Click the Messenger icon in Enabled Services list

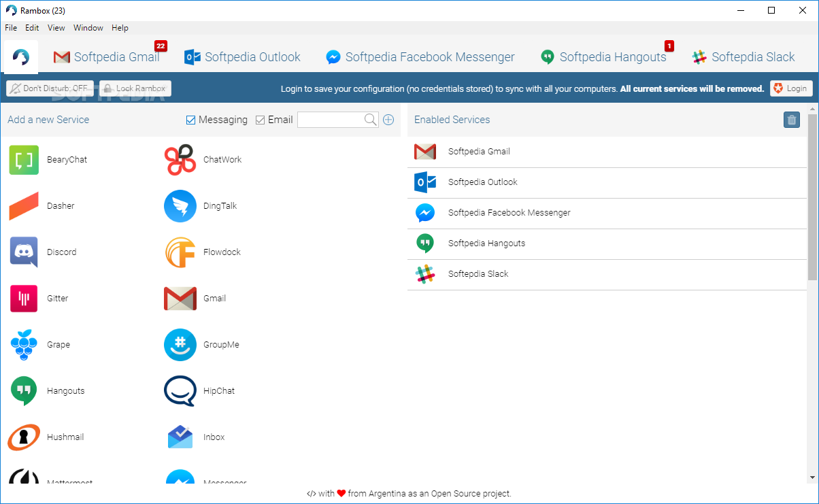coord(425,213)
